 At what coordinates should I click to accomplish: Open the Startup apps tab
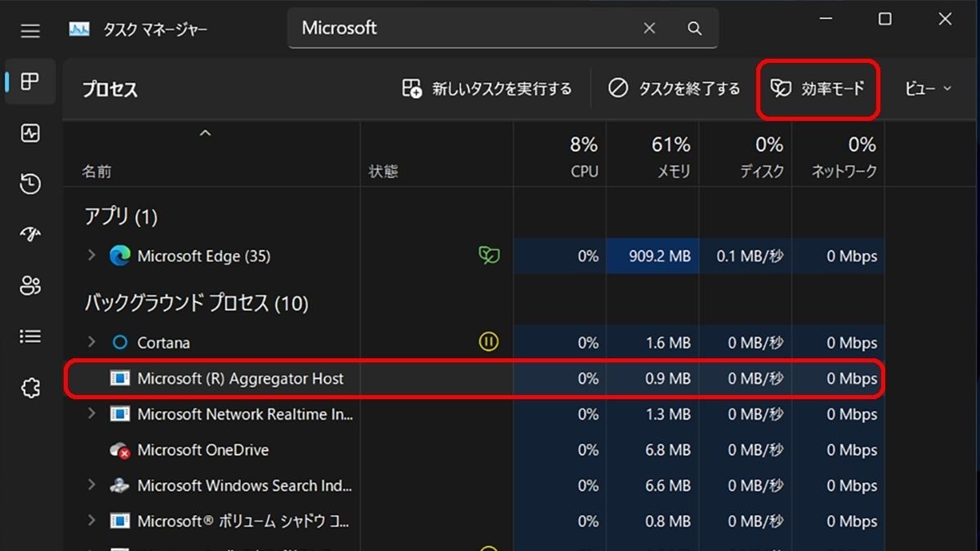point(30,234)
